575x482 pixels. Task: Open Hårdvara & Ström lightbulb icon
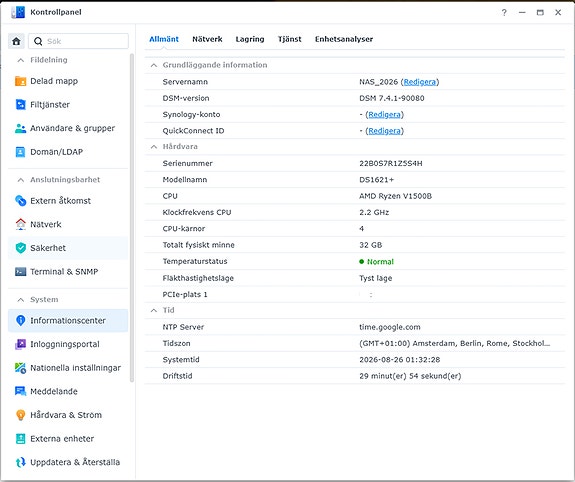[x=20, y=415]
